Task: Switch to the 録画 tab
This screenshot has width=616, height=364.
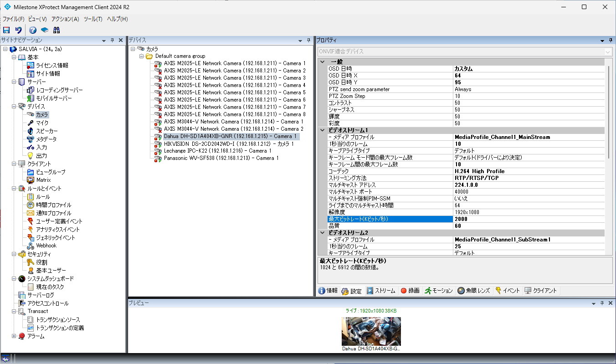Action: [x=410, y=291]
